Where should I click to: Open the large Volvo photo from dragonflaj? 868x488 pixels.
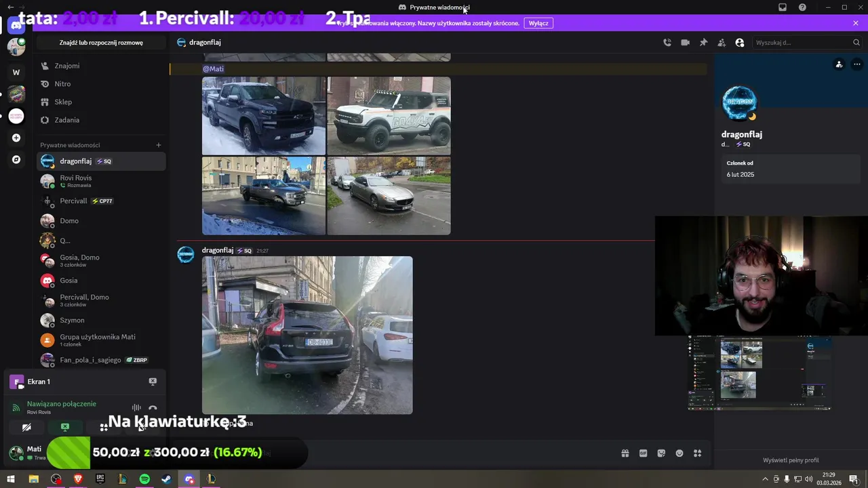tap(307, 335)
